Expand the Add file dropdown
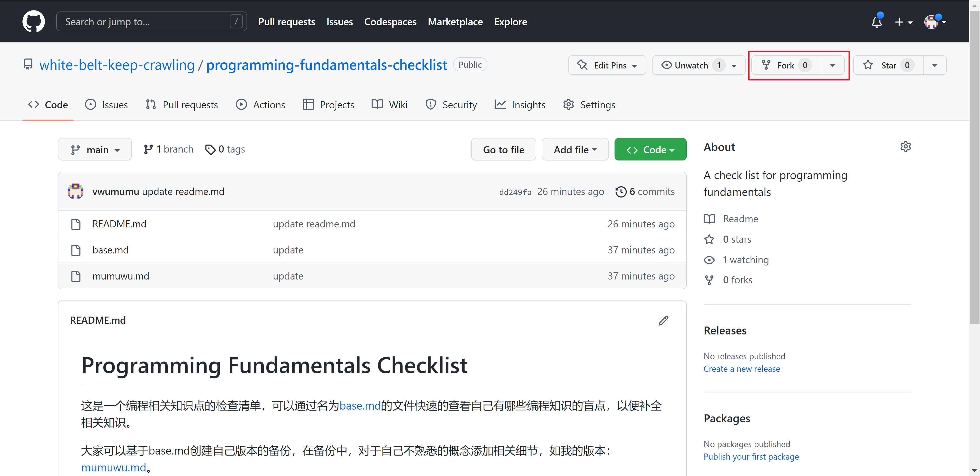The height and width of the screenshot is (476, 980). 575,150
